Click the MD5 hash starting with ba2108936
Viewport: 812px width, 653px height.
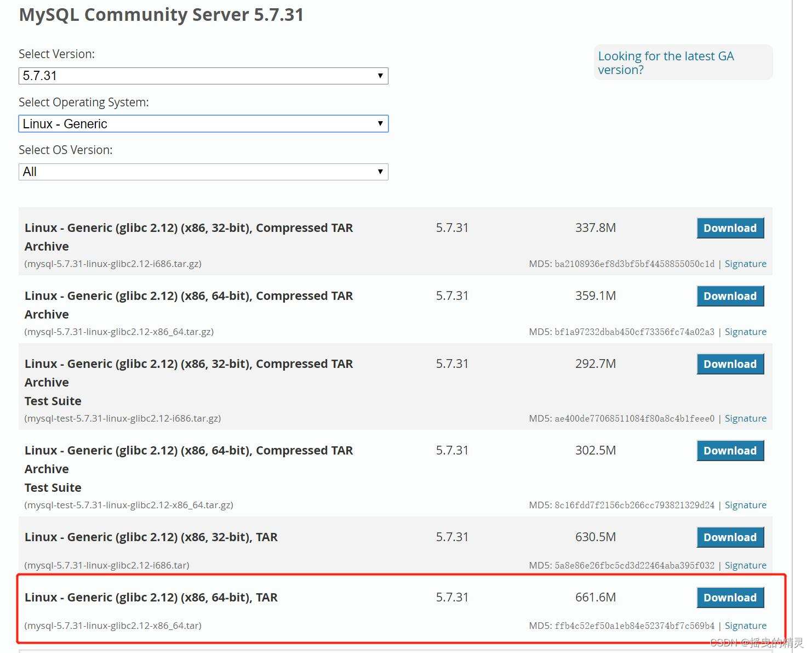pos(634,264)
